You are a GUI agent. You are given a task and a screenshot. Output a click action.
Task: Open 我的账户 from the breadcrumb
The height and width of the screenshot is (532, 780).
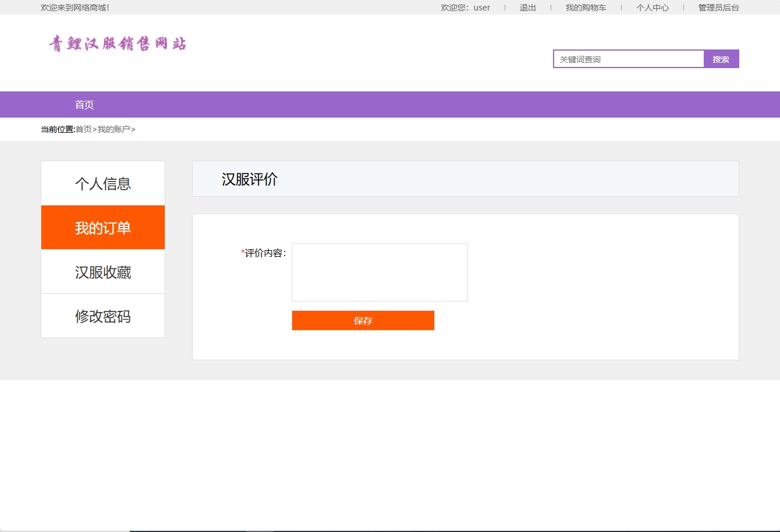[114, 129]
